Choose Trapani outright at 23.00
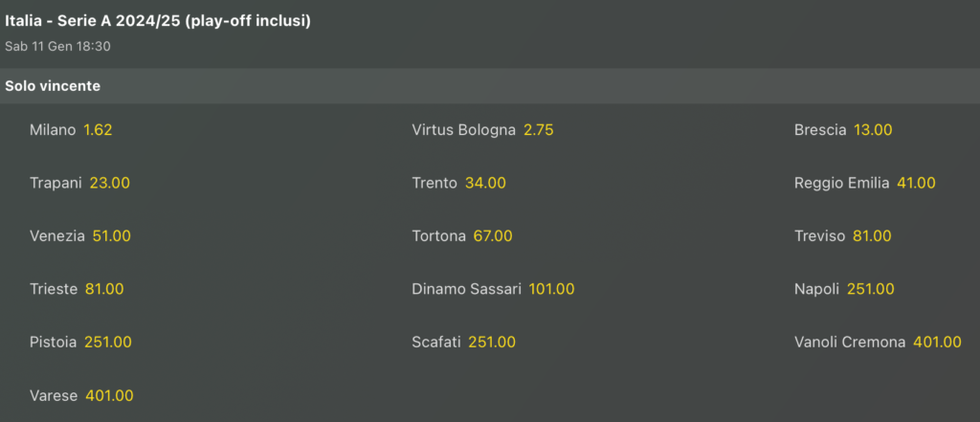 point(110,183)
